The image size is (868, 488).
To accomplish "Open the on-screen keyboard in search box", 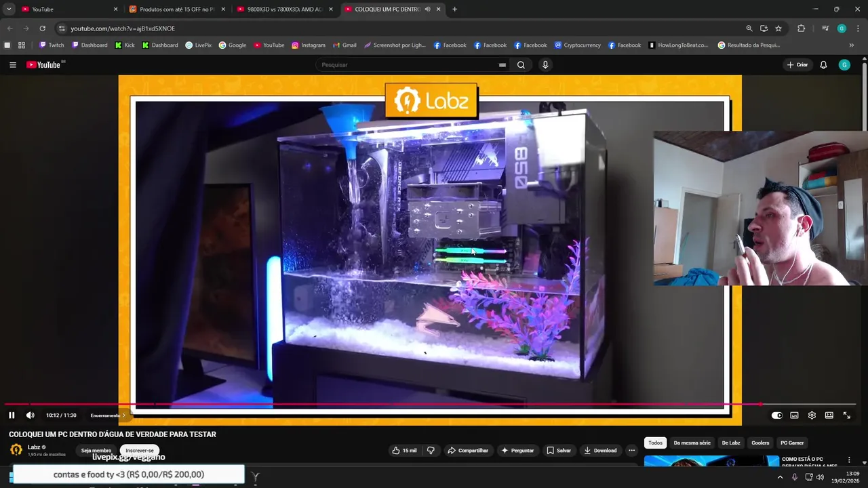I will point(502,65).
